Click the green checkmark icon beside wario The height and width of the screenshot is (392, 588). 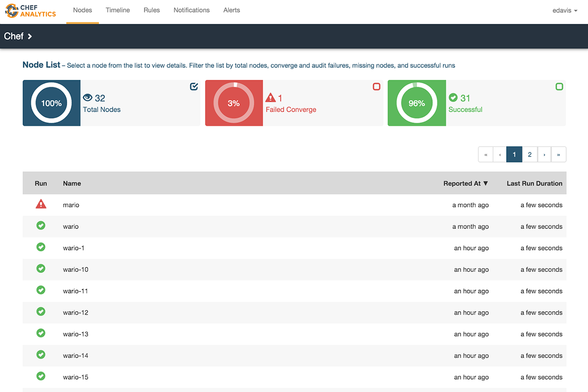click(41, 226)
